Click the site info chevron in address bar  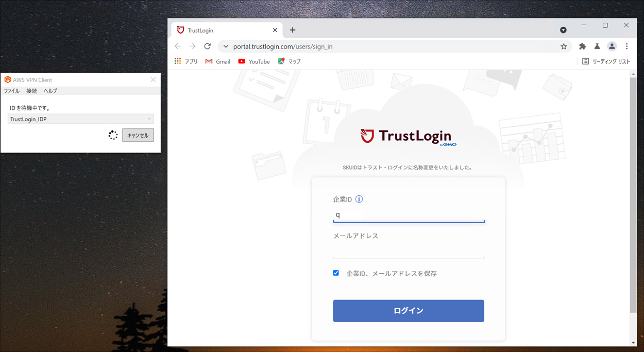[226, 46]
